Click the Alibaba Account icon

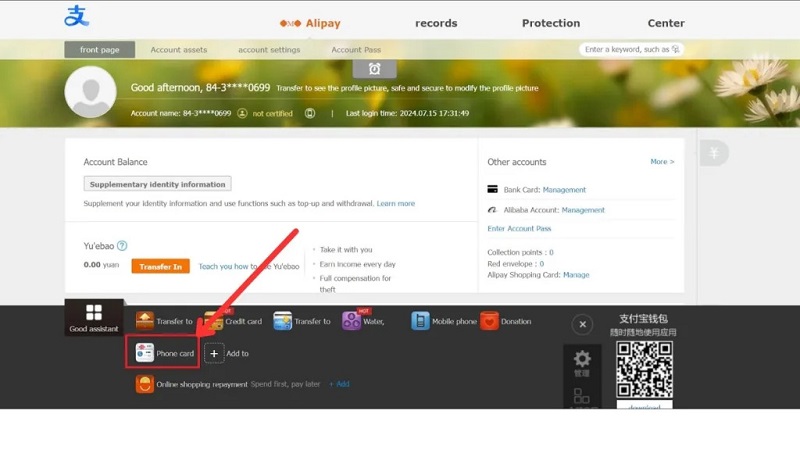point(492,210)
